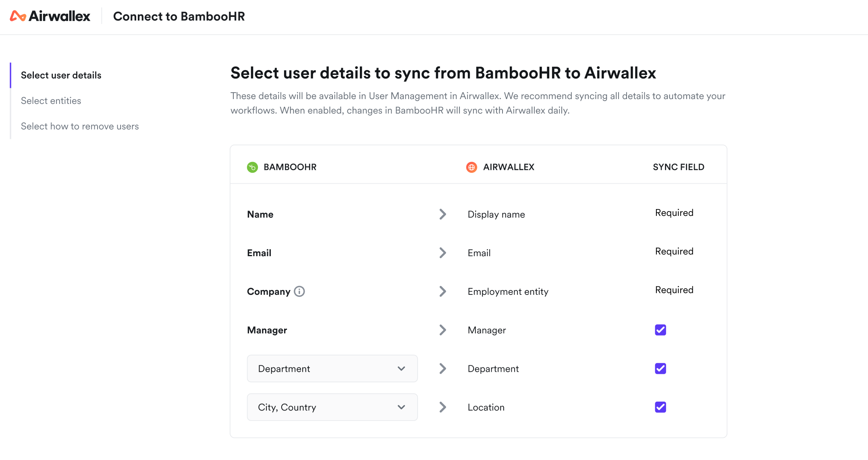The image size is (868, 460).
Task: Open the Company info tooltip icon
Action: coord(299,291)
